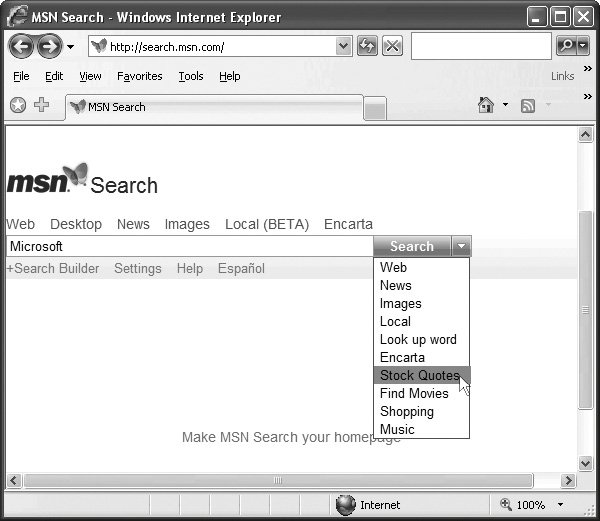Select the Encarta scope link
This screenshot has height=521, width=600.
point(348,224)
